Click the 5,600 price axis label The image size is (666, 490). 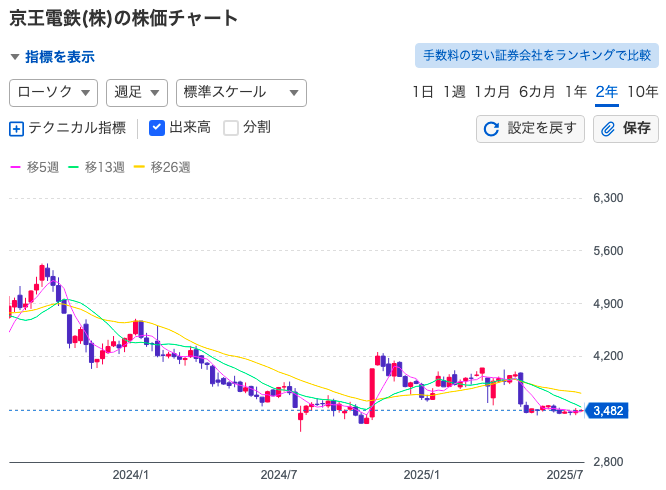click(608, 251)
